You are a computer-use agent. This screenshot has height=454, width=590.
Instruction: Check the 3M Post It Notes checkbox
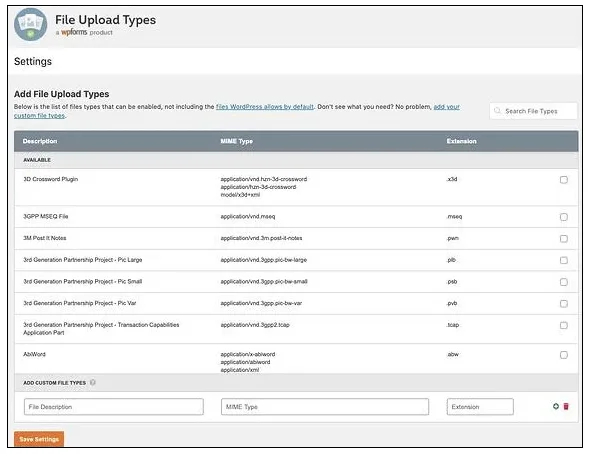point(563,239)
